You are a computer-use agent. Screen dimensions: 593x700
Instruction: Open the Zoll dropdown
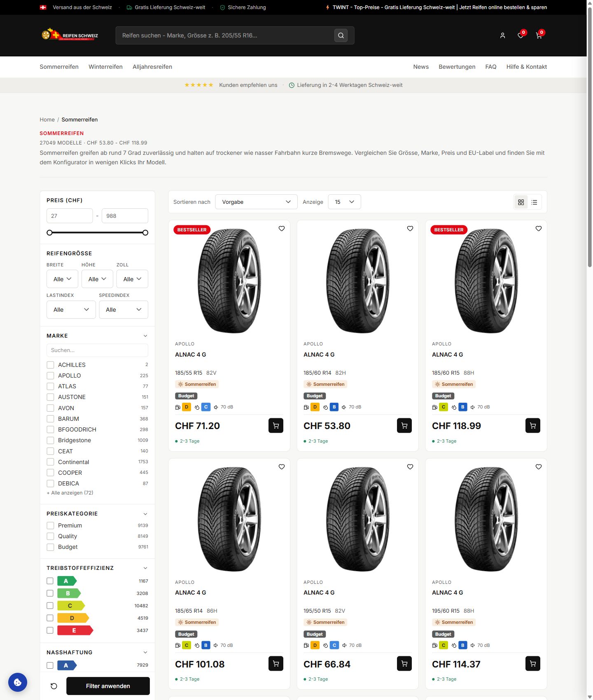pyautogui.click(x=132, y=279)
